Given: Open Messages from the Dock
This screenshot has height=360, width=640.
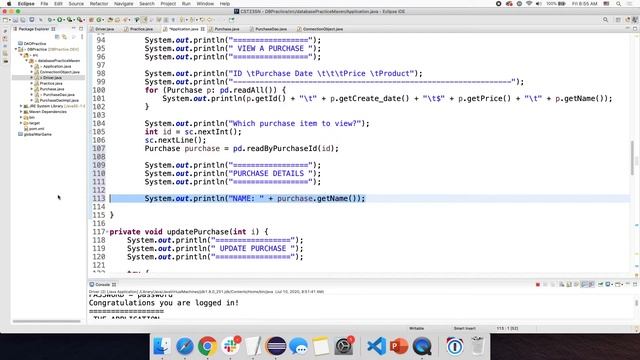Looking at the screenshot, I should 299,346.
